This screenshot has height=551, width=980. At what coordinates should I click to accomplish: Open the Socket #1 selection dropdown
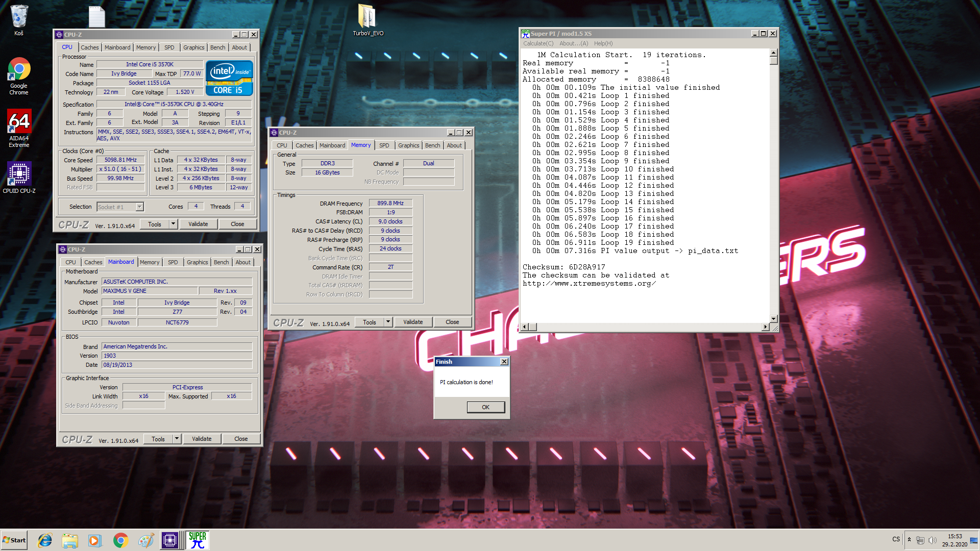(x=139, y=207)
